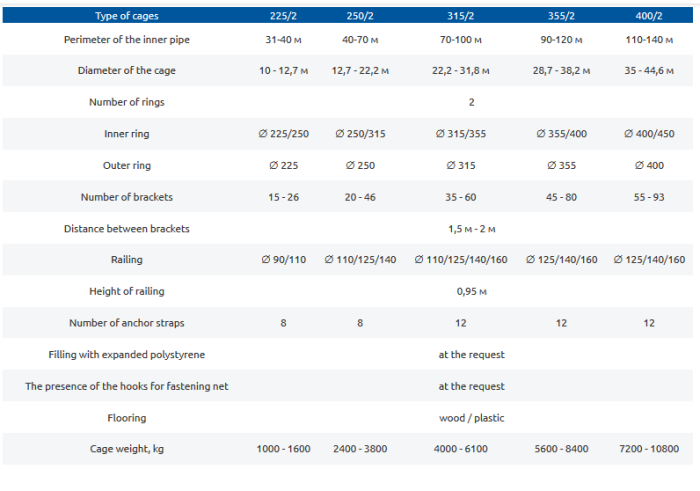
Task: Click the 'Perimeter of the inner pipe' row label
Action: click(x=126, y=39)
